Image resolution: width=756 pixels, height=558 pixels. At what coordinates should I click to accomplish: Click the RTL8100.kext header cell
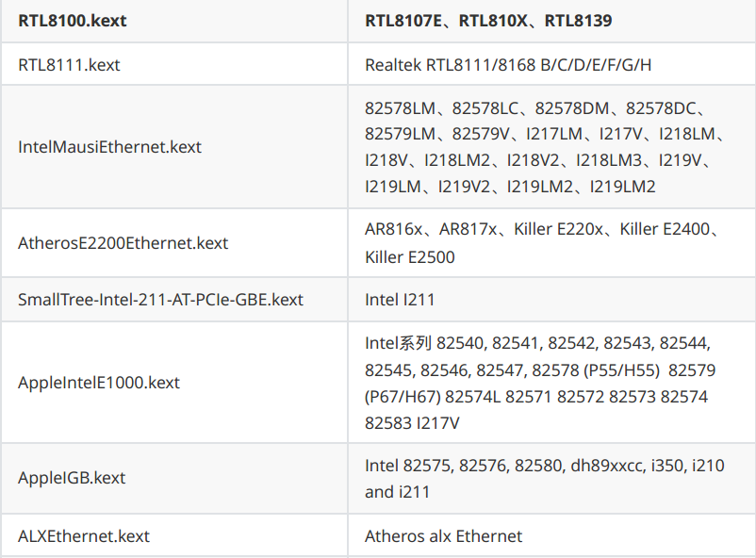click(x=174, y=21)
